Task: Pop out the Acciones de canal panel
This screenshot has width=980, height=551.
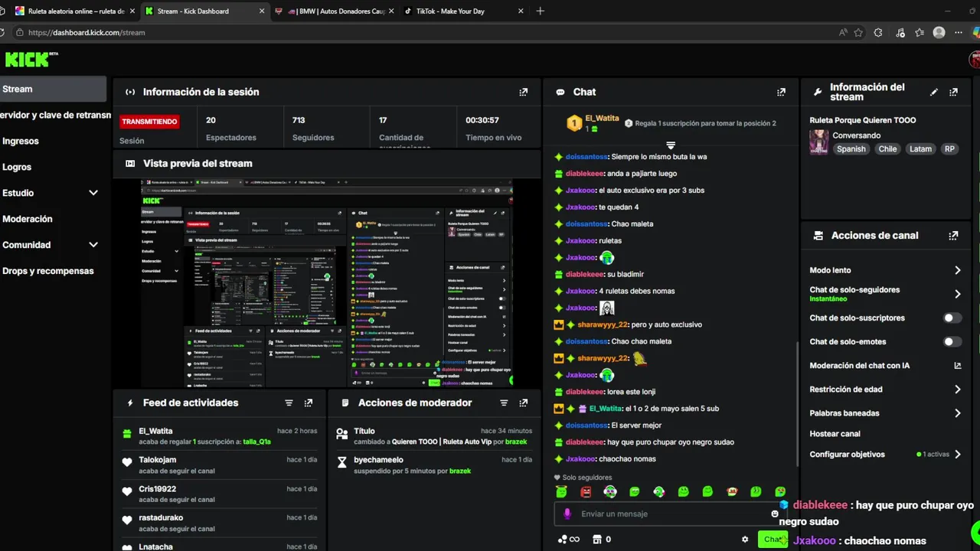Action: coord(953,236)
